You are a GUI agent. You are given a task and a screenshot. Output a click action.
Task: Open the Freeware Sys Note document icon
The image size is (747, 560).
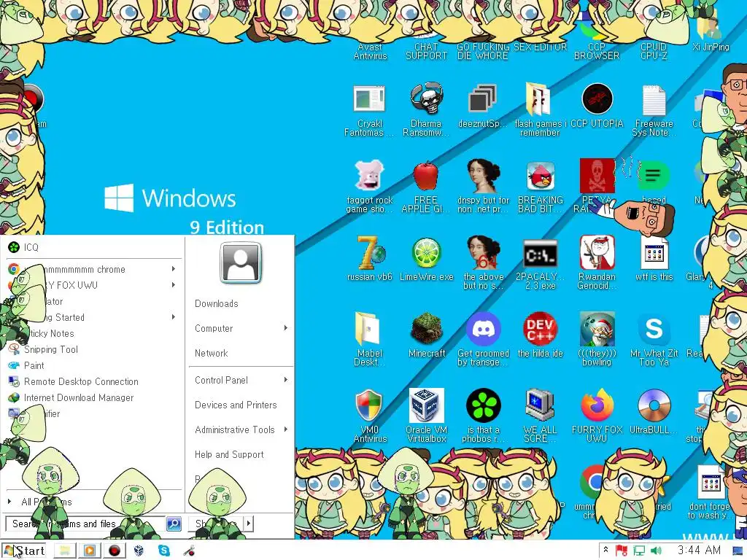point(654,100)
